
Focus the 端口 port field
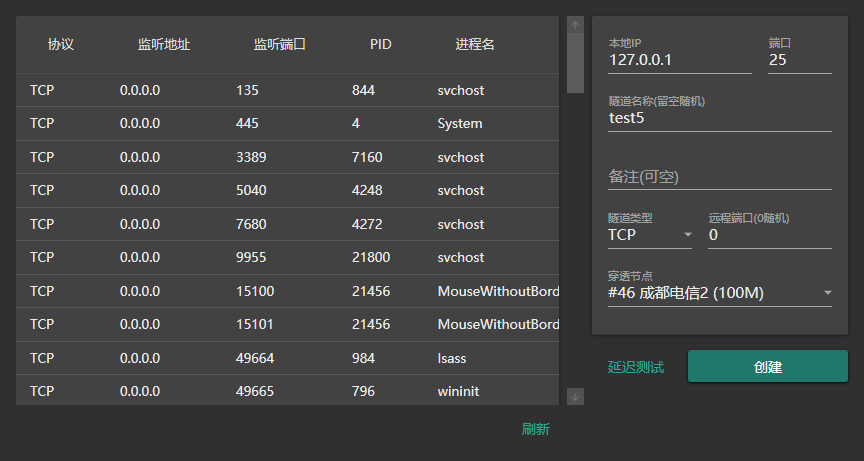tap(799, 60)
